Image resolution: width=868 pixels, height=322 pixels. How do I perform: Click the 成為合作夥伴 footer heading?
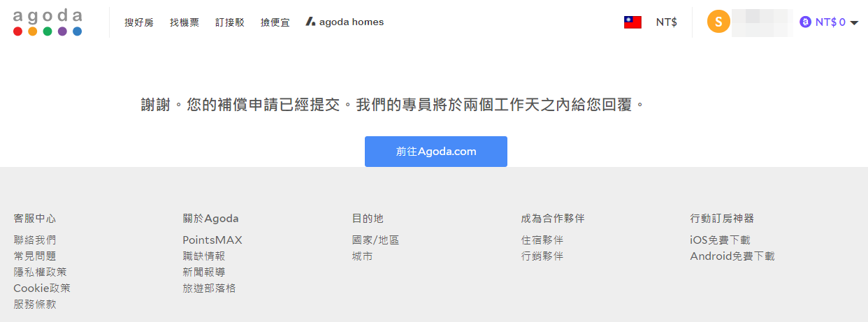click(553, 219)
